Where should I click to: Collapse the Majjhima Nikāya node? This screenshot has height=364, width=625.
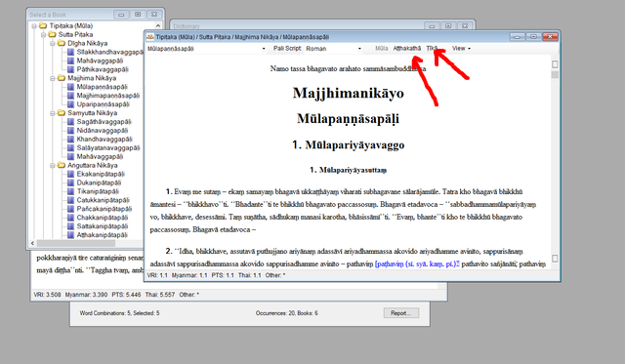point(52,78)
